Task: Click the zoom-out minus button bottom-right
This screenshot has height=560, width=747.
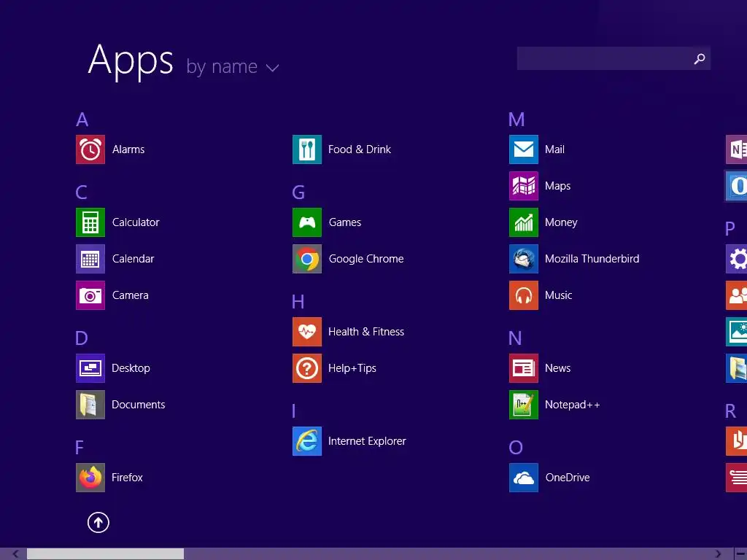Action: [741, 554]
